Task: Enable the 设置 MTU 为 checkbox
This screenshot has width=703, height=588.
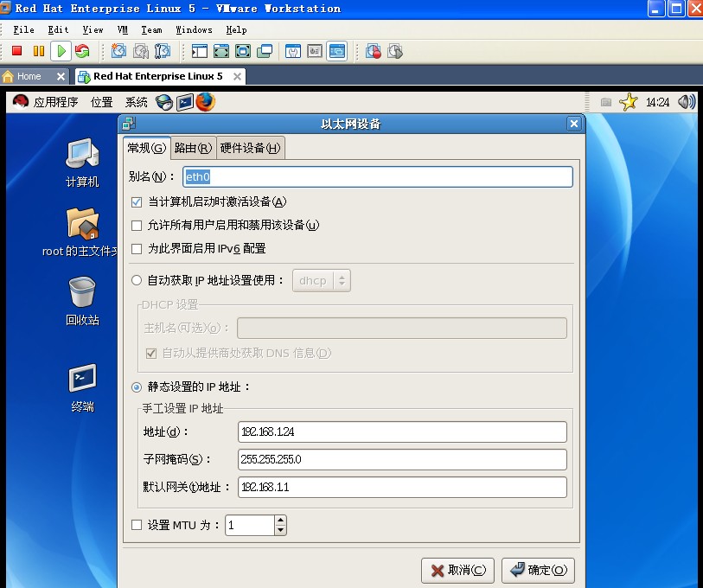Action: tap(137, 525)
